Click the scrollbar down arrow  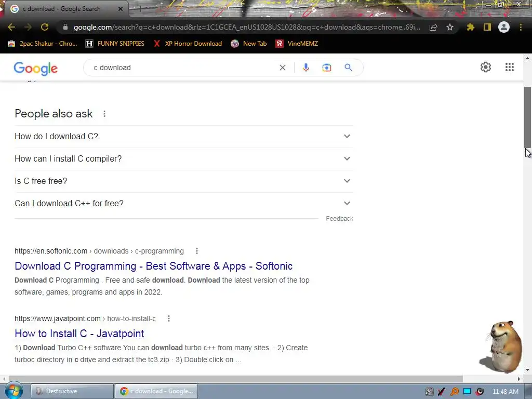[x=528, y=370]
